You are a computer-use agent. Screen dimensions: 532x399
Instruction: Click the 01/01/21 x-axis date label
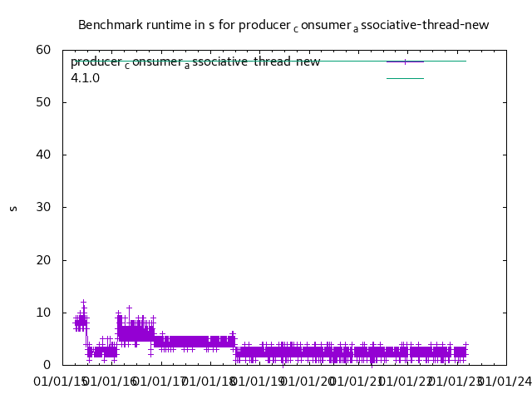[357, 381]
